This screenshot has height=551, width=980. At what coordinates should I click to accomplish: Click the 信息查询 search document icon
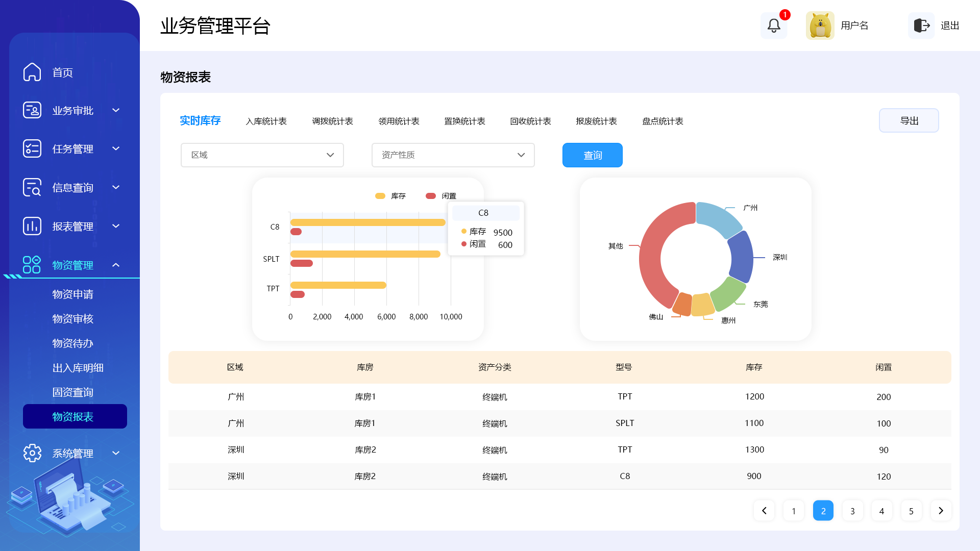32,187
